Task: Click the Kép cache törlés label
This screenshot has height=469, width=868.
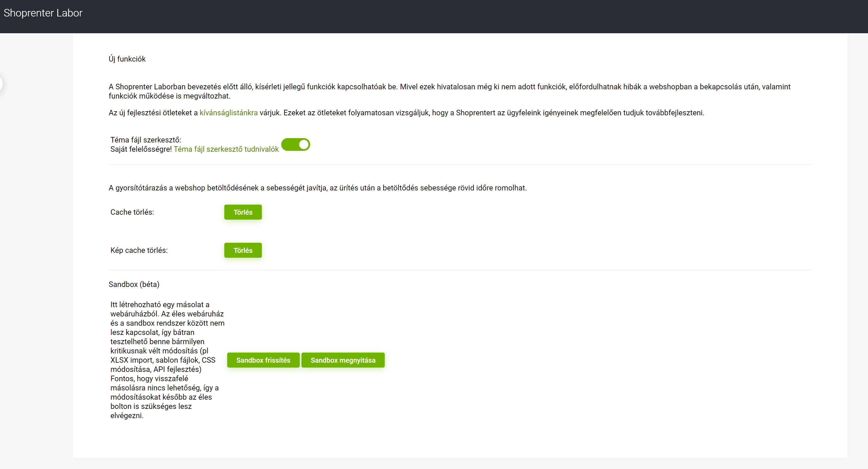Action: [x=139, y=250]
